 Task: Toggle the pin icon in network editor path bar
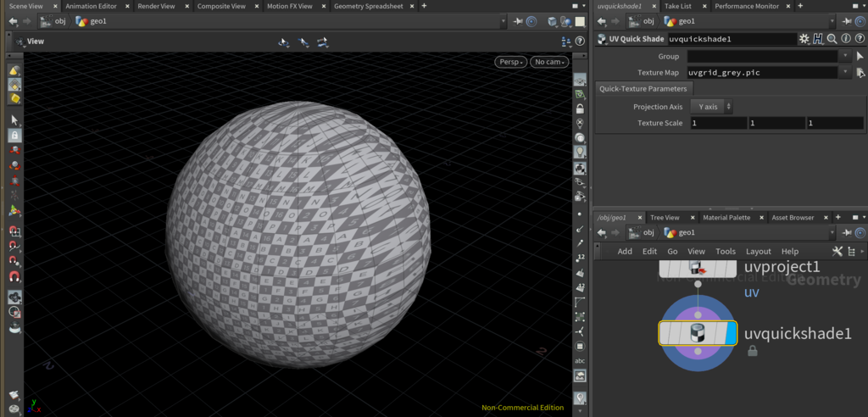coord(847,232)
